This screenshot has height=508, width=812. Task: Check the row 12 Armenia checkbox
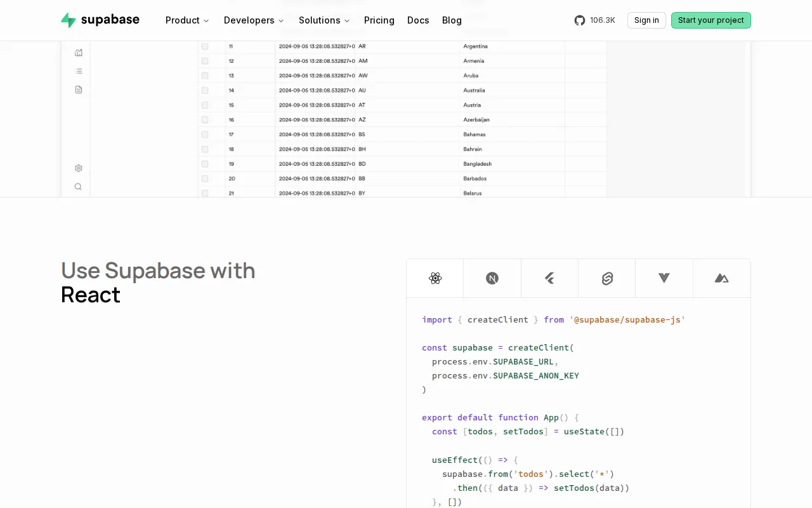pyautogui.click(x=205, y=61)
